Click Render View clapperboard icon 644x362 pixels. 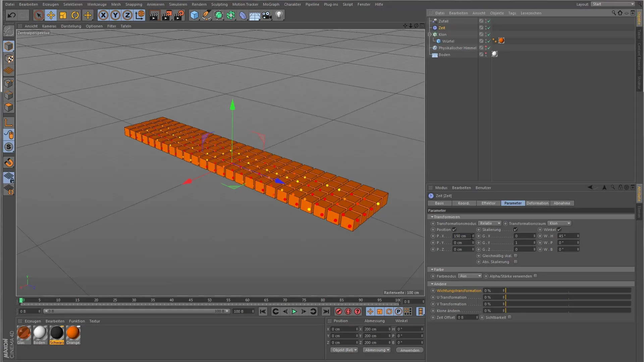(x=154, y=15)
